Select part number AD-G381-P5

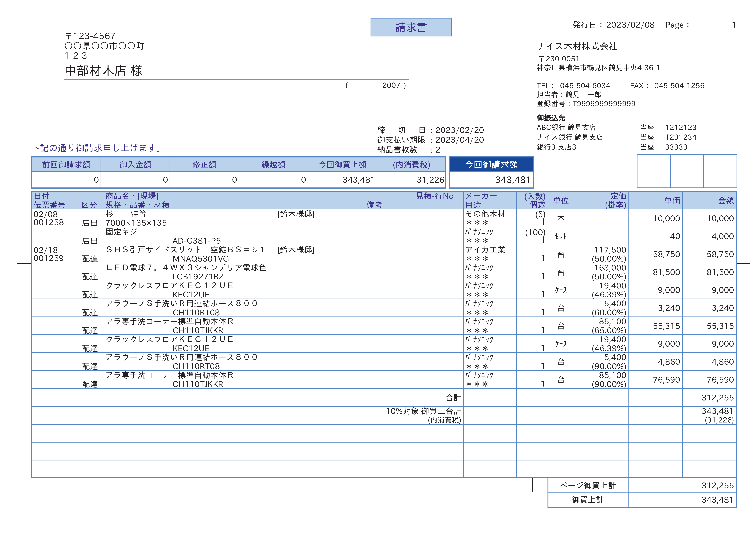coord(197,241)
